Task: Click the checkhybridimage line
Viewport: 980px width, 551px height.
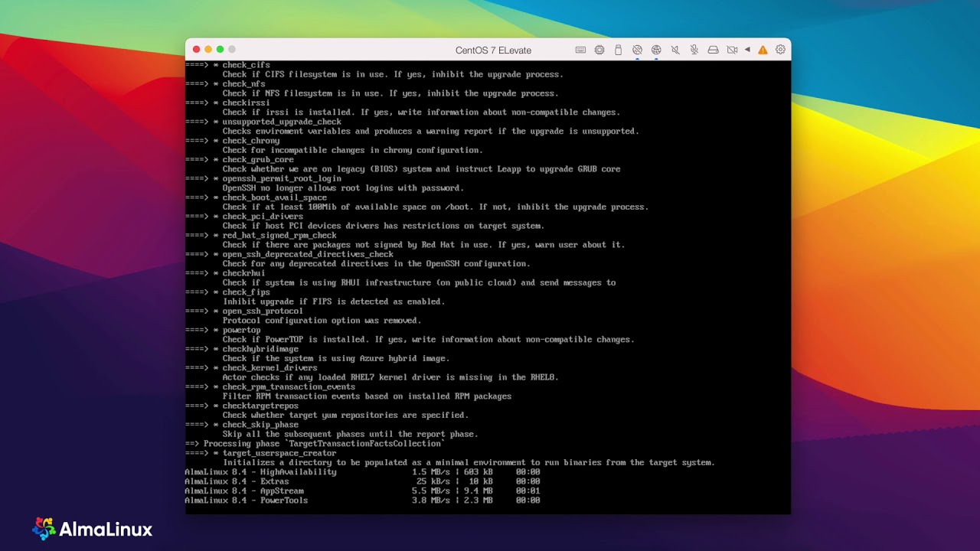Action: [x=242, y=349]
